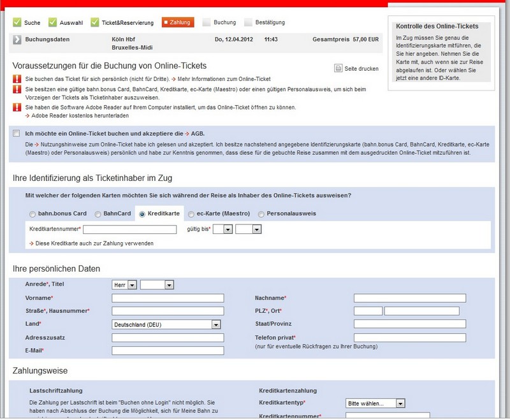This screenshot has width=510, height=420.
Task: Click the red exclamation icon by 'Sie besitzen eine gültige'
Action: pyautogui.click(x=17, y=89)
